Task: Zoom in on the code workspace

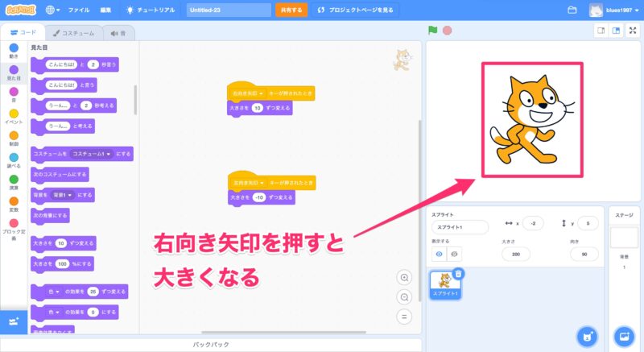Action: tap(405, 278)
